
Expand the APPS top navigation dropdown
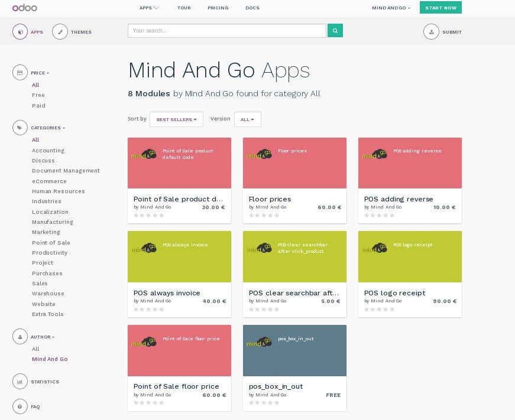(x=149, y=8)
